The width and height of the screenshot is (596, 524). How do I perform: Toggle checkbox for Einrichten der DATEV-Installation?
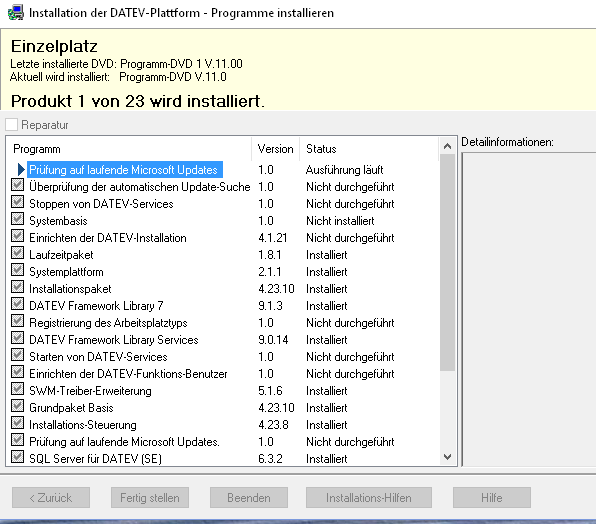[17, 236]
